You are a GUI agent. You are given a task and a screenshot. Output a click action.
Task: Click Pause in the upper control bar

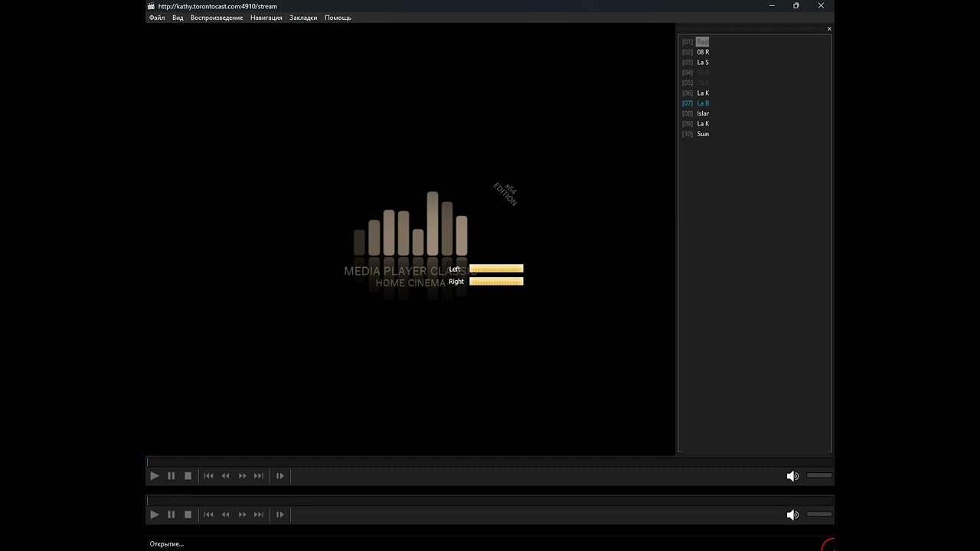coord(171,476)
